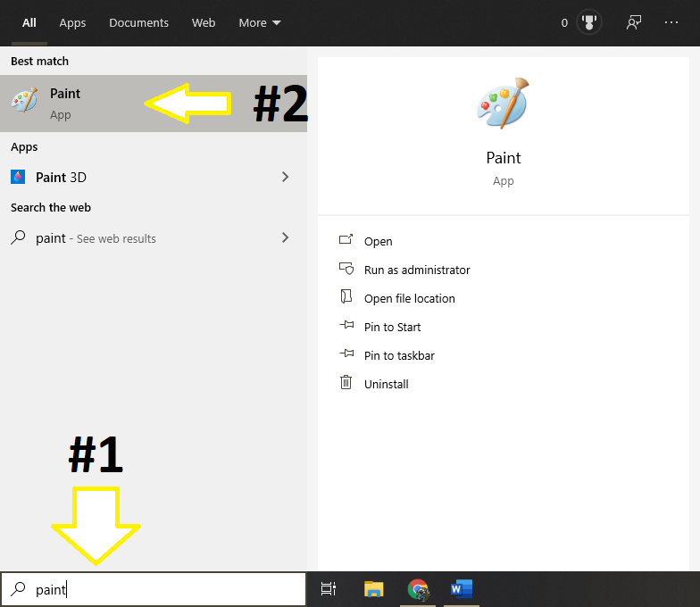Open the Paint best match result
Screen dimensions: 700x607
point(154,104)
